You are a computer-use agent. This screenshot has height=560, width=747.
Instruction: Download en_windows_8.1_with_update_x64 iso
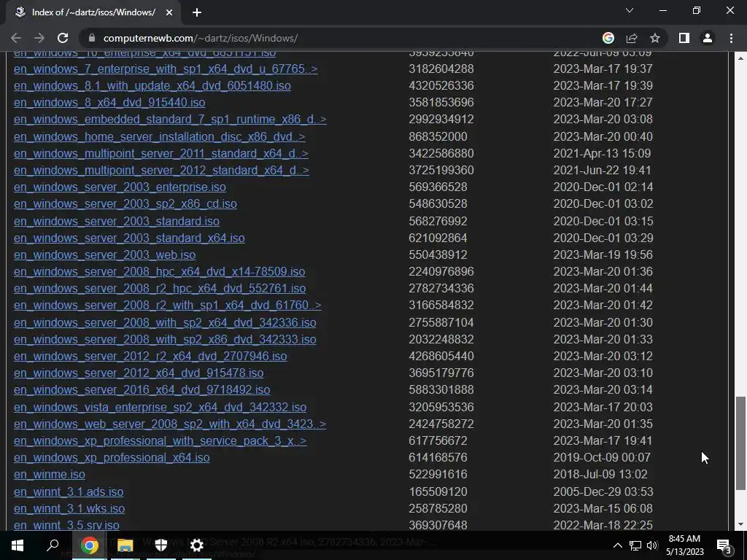tap(152, 86)
